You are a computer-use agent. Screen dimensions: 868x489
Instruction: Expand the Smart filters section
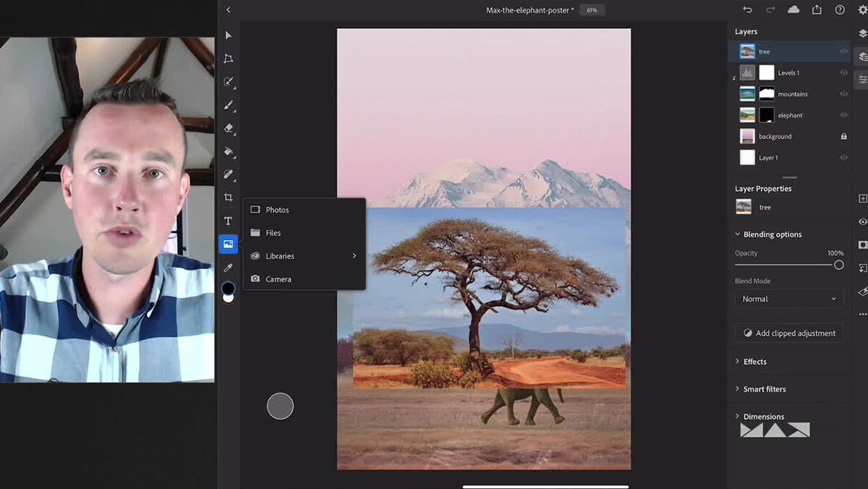click(x=764, y=389)
